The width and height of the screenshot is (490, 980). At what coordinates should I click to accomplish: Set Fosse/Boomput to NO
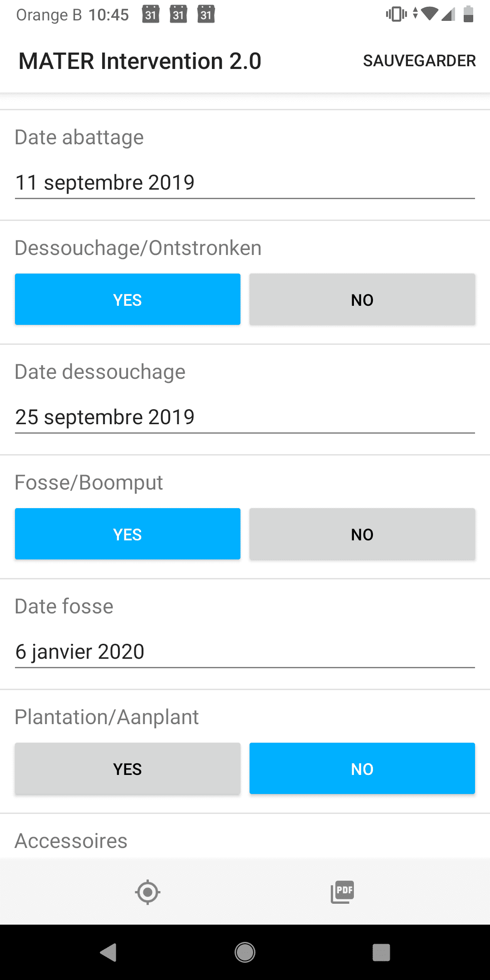pos(362,534)
